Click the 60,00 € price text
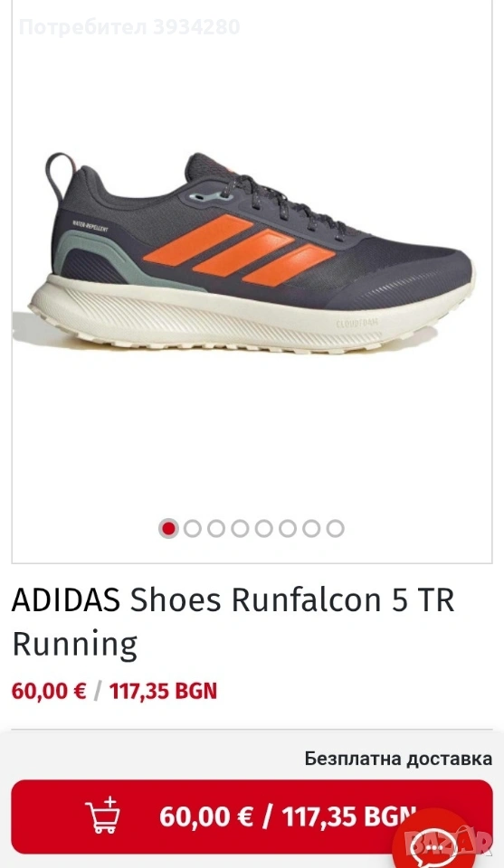 pyautogui.click(x=49, y=691)
